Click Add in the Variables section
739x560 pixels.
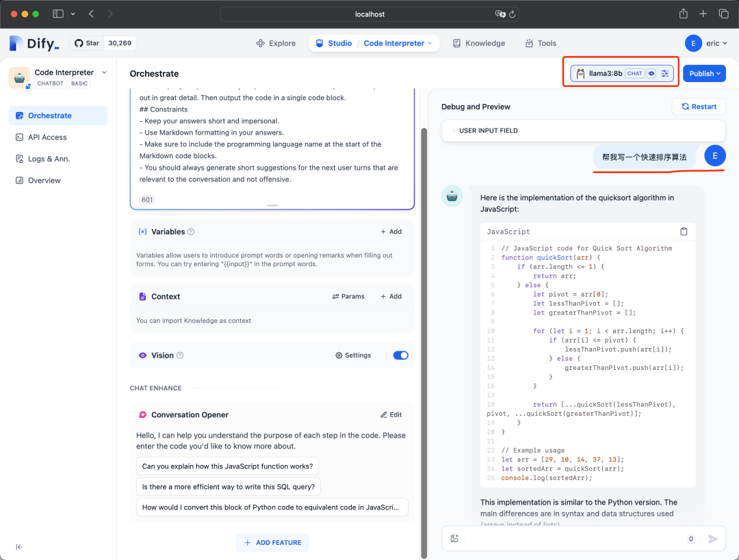[x=391, y=231]
